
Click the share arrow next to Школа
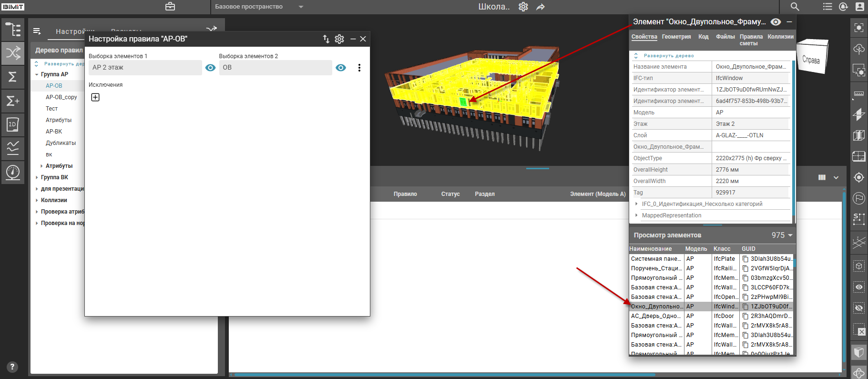point(541,7)
